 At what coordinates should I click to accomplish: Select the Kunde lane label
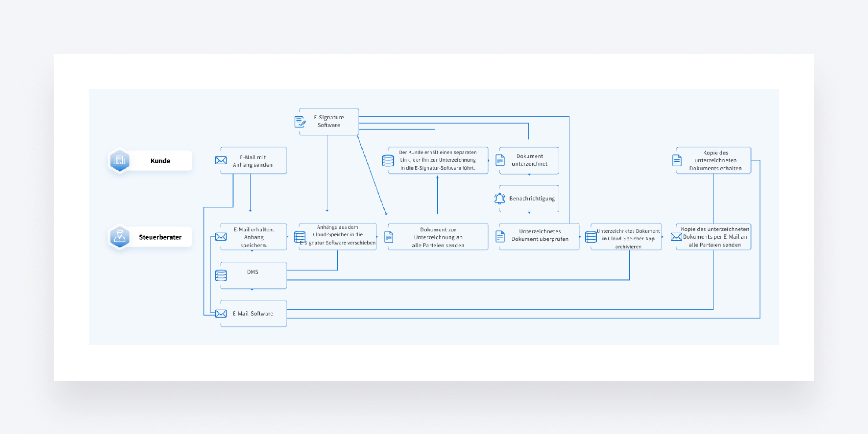(x=160, y=161)
